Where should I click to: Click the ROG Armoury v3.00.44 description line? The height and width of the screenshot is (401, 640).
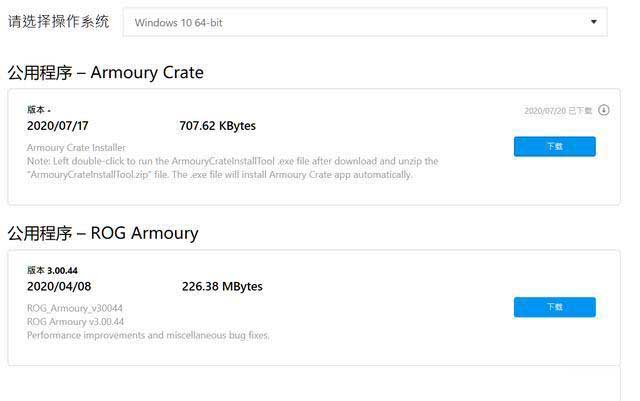pos(76,322)
